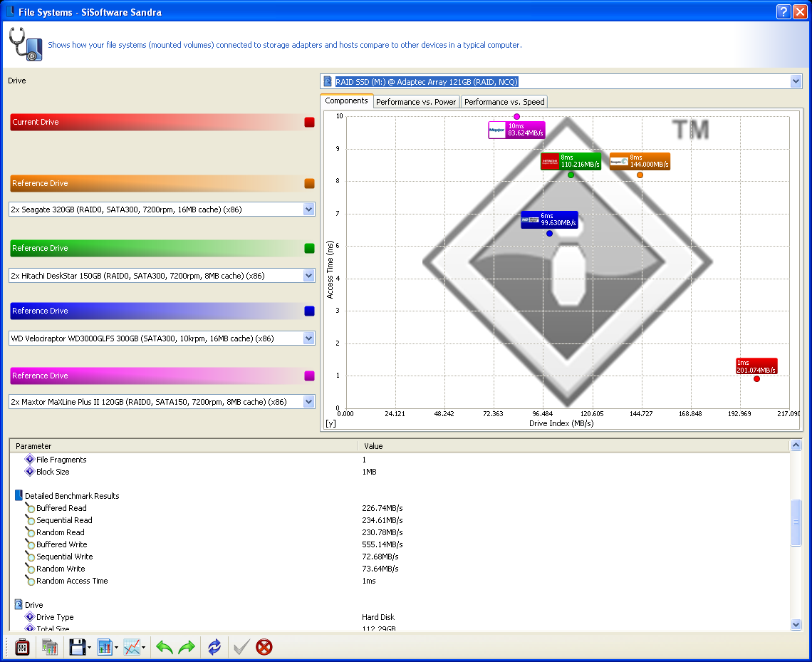Click the red Current Drive color swatch

[309, 123]
